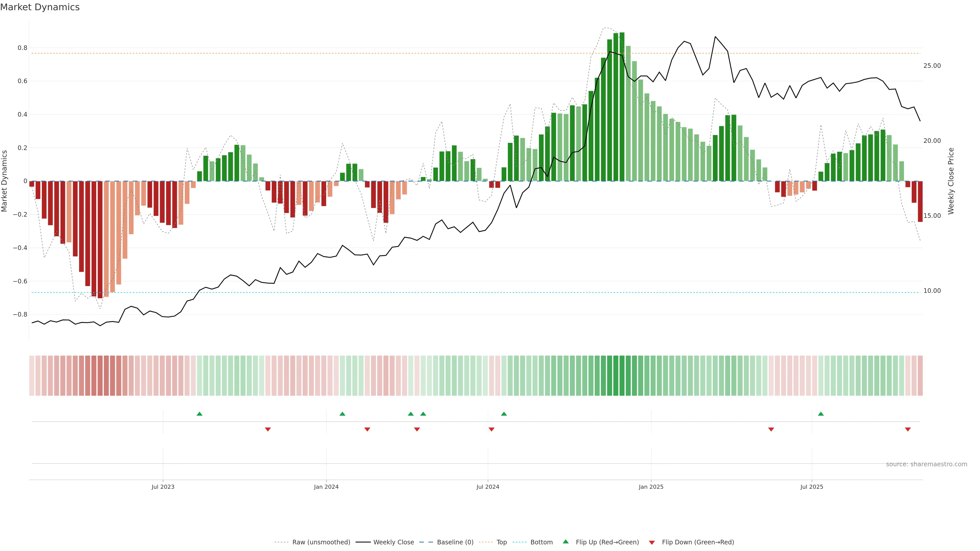Toggle the Top legend entry
Viewport: 980px width, 551px height.
click(x=501, y=542)
